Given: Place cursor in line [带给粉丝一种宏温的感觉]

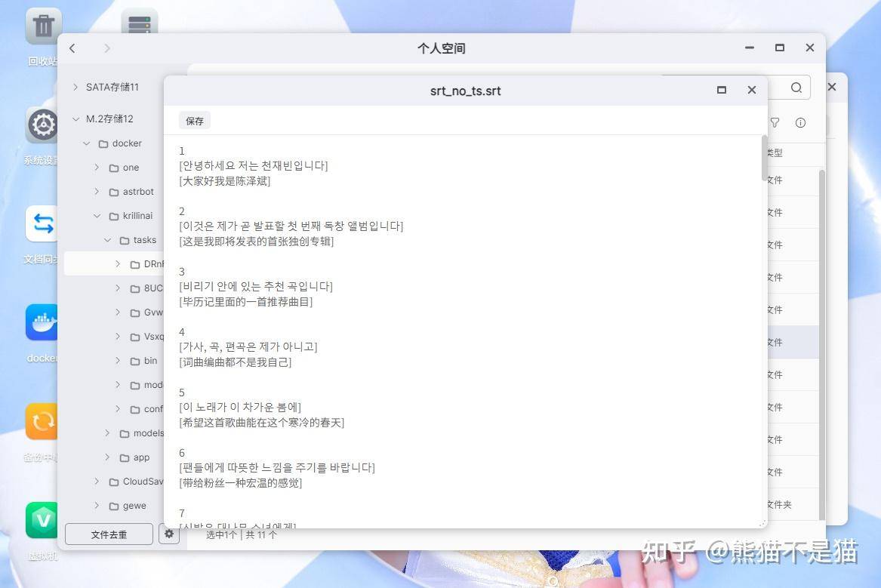Looking at the screenshot, I should coord(241,483).
